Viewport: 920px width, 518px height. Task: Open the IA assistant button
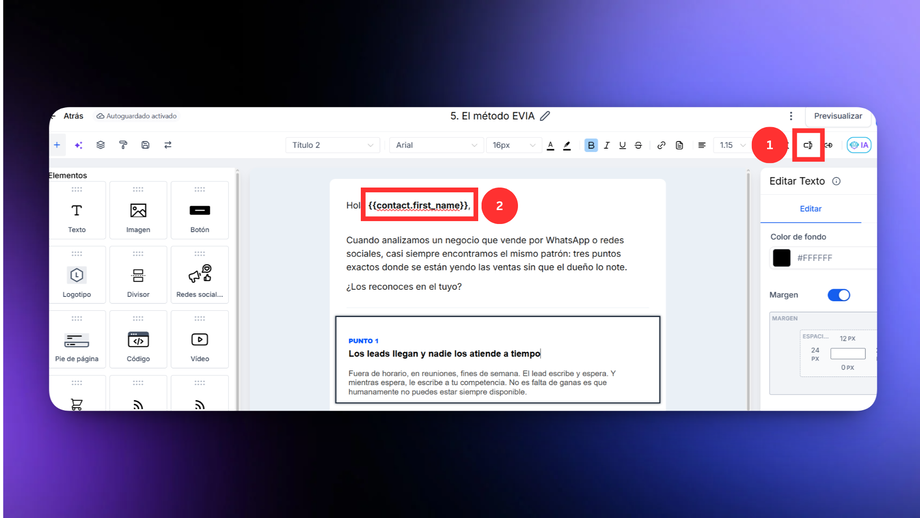pyautogui.click(x=859, y=145)
